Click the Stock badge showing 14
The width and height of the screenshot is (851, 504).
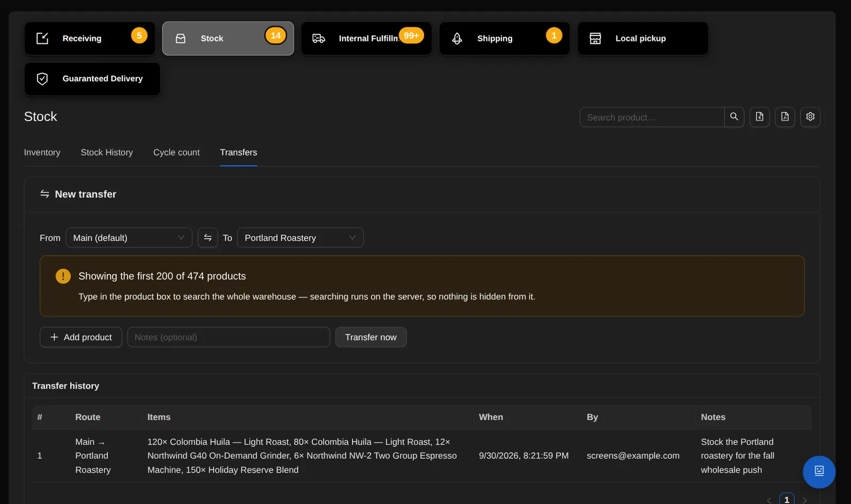276,36
